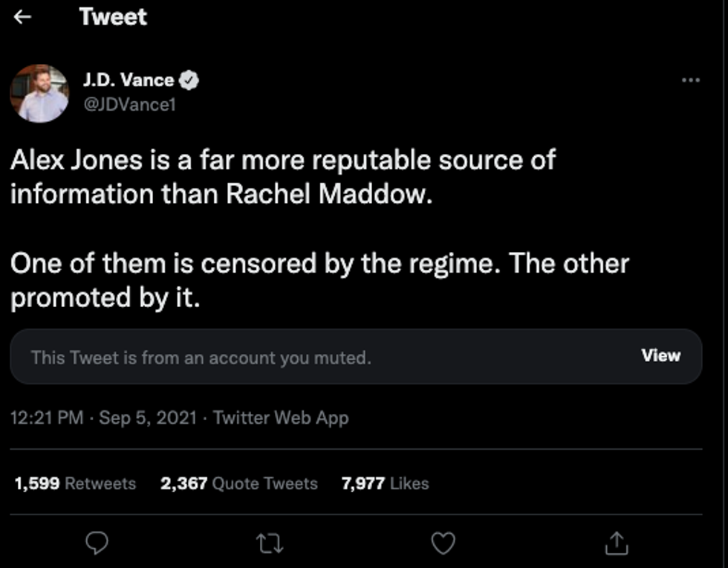The image size is (728, 568).
Task: View the 1,599 Retweets list
Action: coord(75,483)
